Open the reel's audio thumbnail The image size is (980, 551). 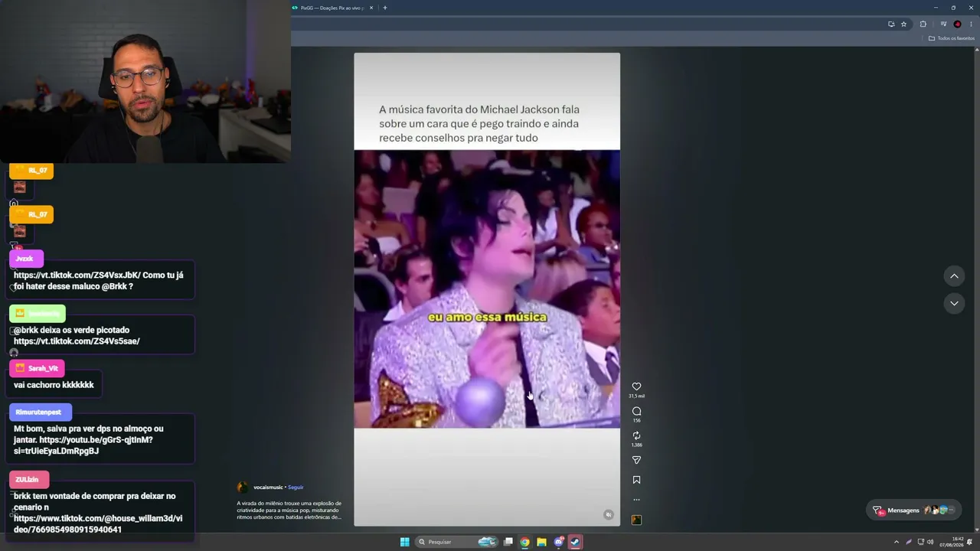(636, 520)
